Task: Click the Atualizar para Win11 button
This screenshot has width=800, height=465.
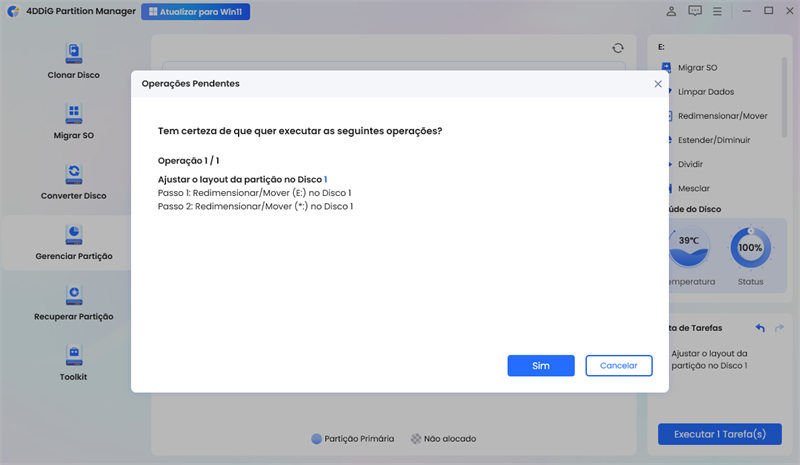Action: click(195, 12)
